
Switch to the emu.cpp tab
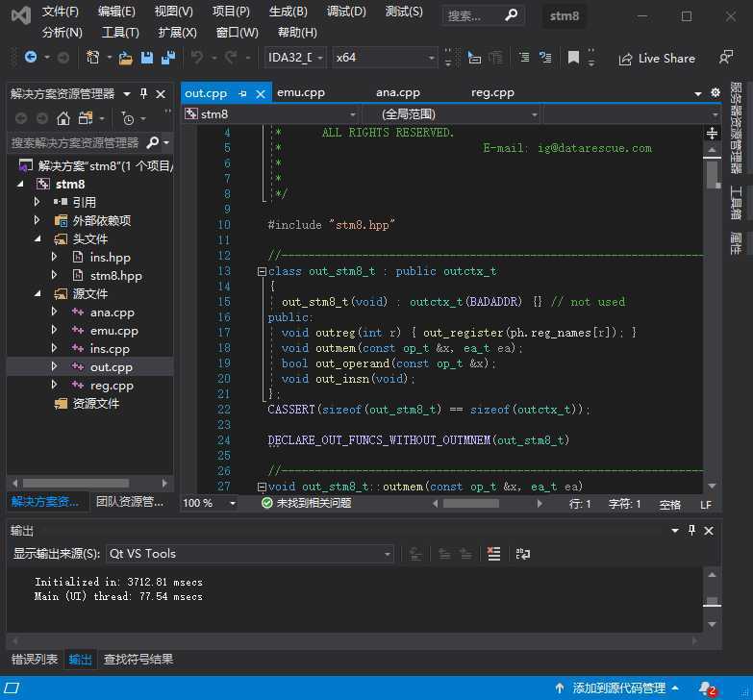coord(301,92)
